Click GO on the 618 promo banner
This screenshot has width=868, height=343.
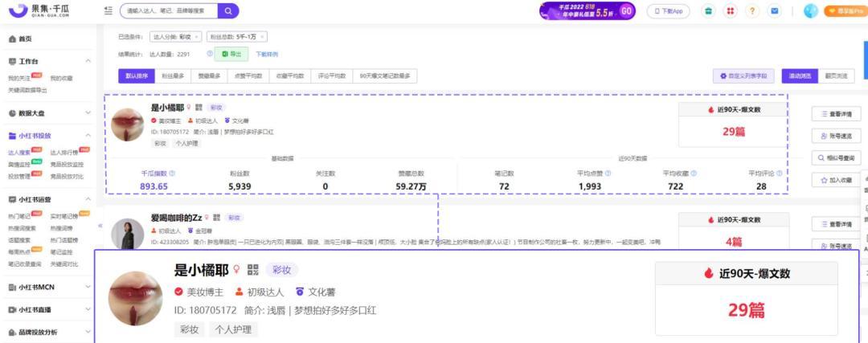(627, 11)
